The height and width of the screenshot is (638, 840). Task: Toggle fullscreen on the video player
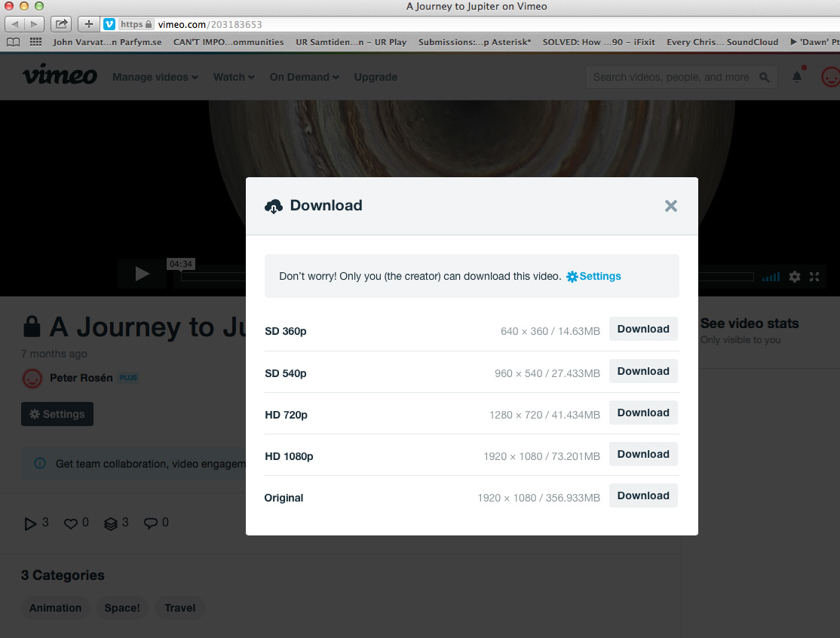coord(814,277)
